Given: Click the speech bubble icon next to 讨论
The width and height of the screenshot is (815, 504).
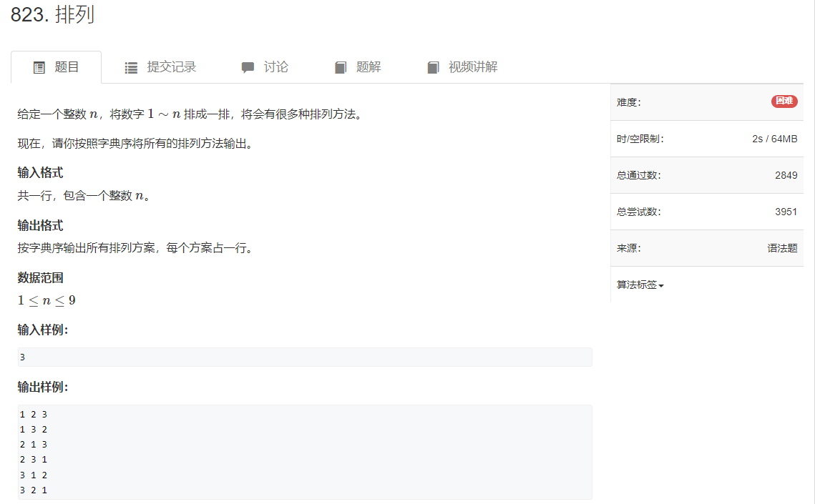Looking at the screenshot, I should [x=248, y=66].
